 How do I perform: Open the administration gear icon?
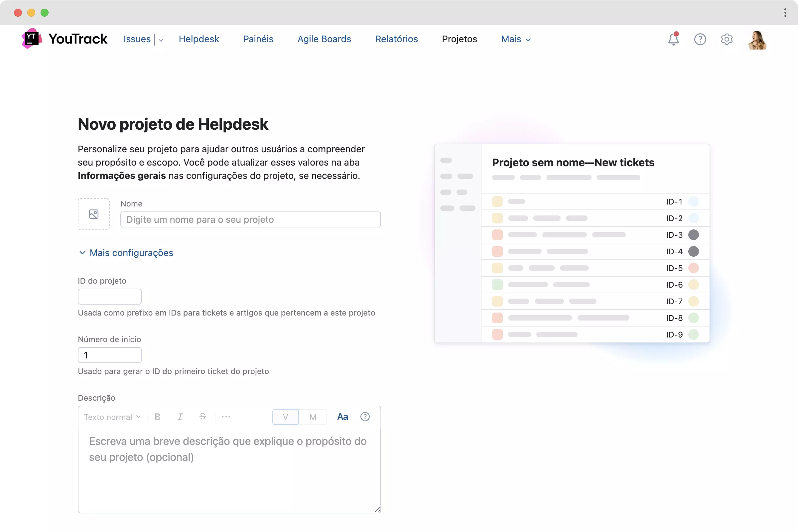[x=727, y=39]
